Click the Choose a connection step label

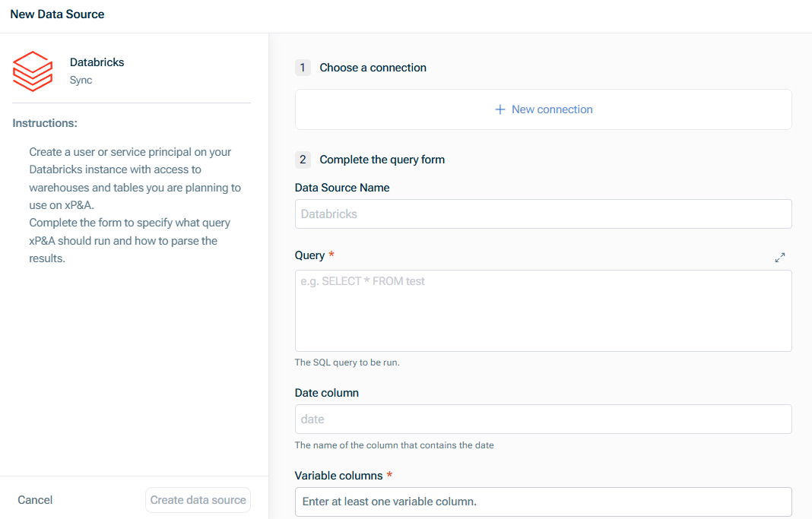pyautogui.click(x=373, y=68)
